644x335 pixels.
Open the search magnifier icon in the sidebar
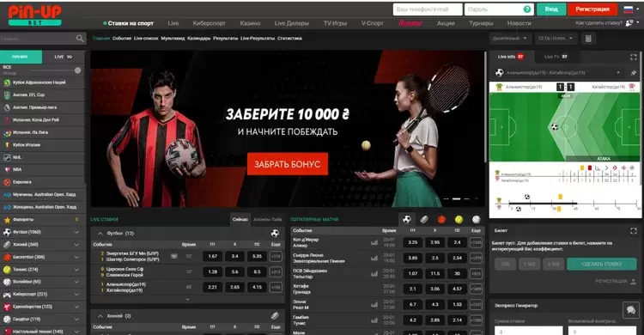[x=80, y=39]
